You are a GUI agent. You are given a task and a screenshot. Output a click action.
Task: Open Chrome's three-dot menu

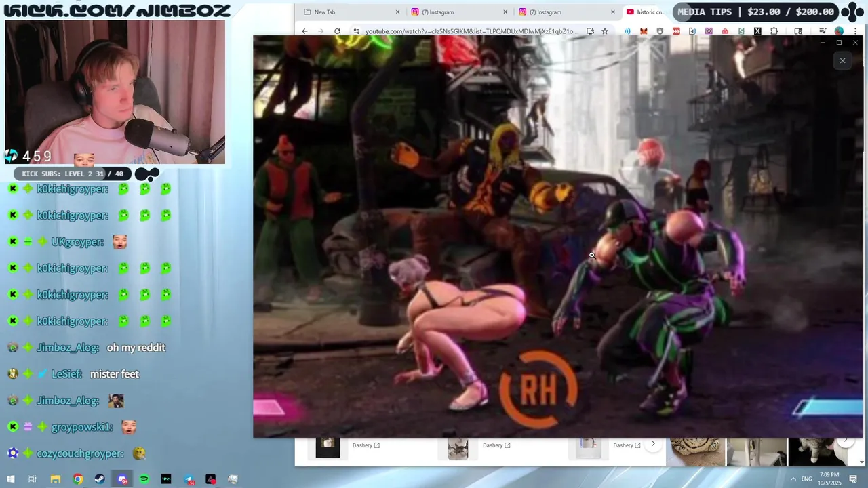coord(855,31)
